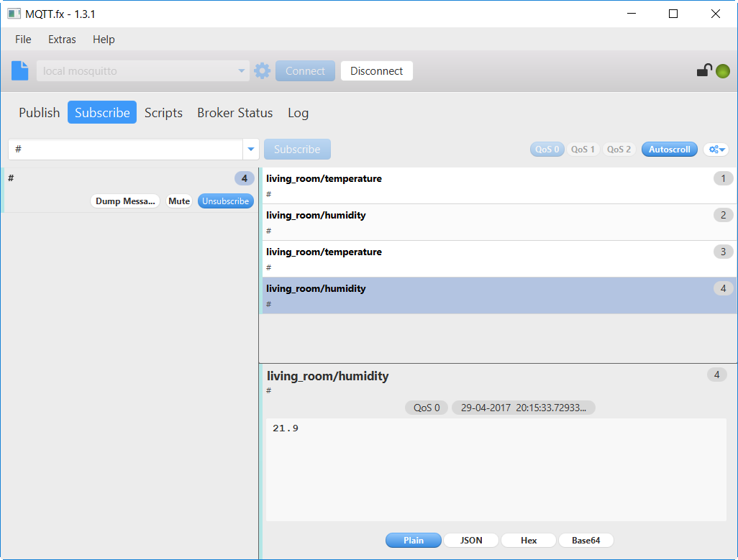Screen dimensions: 738x560
Task: Switch payload view to JSON
Action: point(471,541)
